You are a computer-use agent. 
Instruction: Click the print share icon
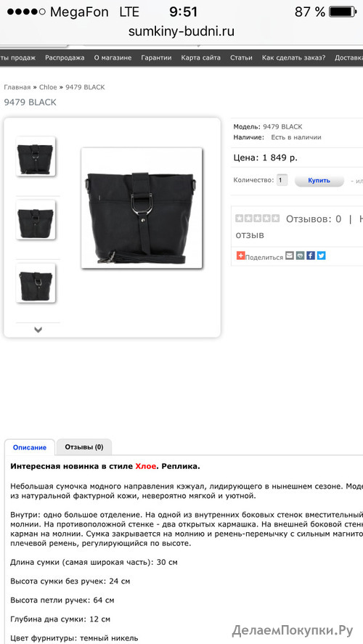[x=300, y=256]
